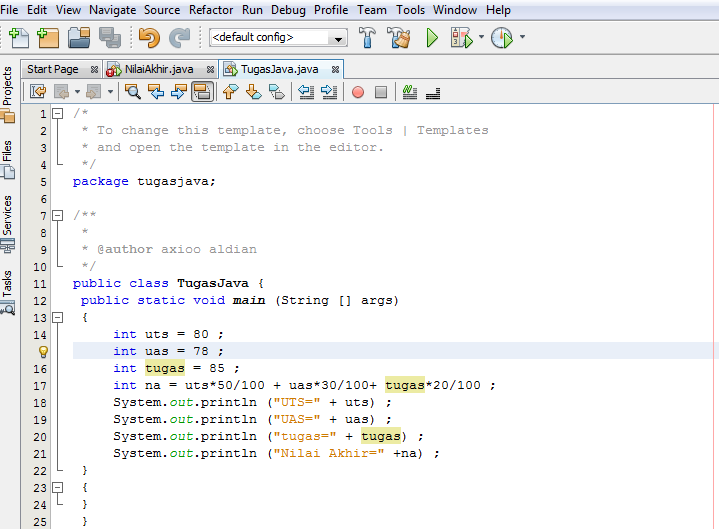
Task: Click the highlighted tugas variable on line 16
Action: pyautogui.click(x=165, y=368)
